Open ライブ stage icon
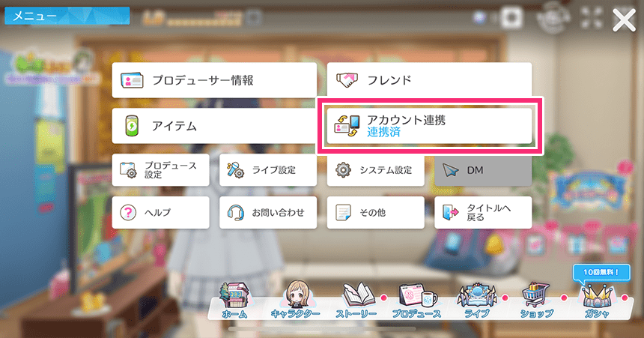644x338 pixels. (477, 301)
